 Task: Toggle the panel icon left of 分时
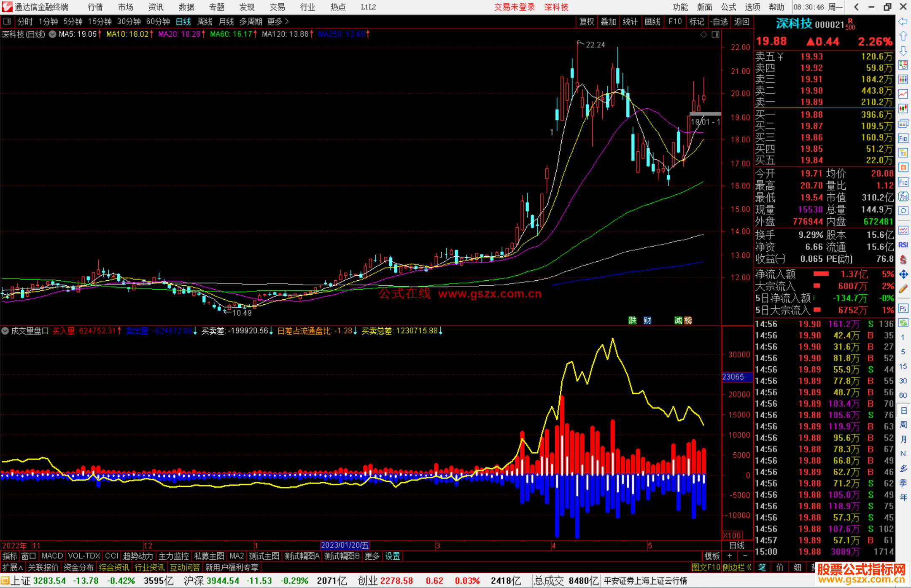(x=7, y=21)
